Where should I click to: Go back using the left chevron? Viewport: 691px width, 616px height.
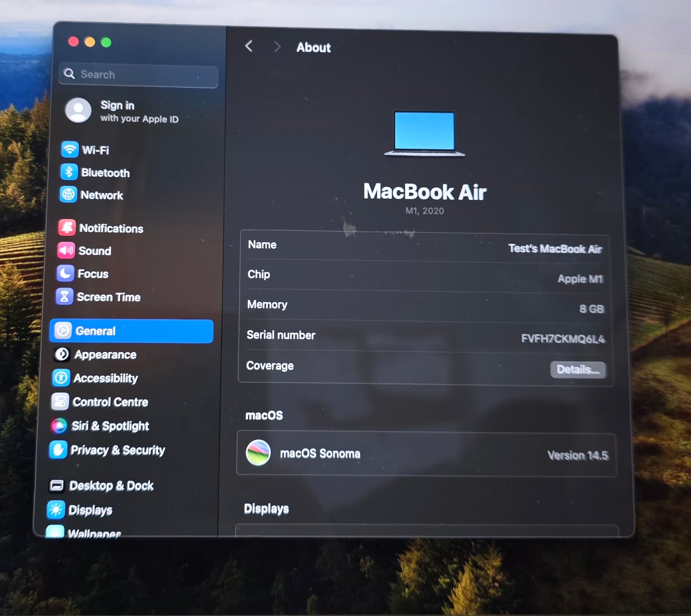click(x=249, y=47)
